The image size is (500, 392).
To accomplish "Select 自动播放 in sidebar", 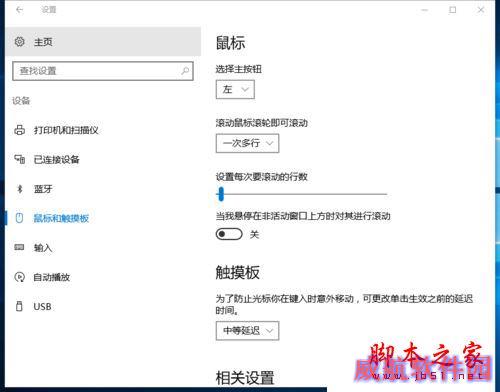I will 103,277.
